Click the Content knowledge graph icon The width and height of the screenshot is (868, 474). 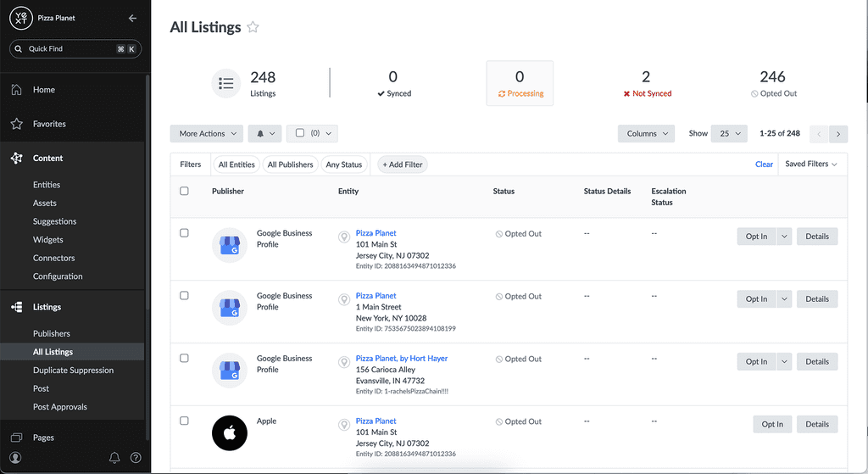point(17,158)
